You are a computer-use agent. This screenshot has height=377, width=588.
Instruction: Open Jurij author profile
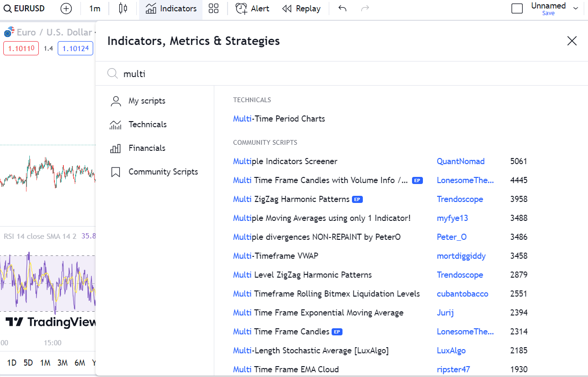[445, 313]
